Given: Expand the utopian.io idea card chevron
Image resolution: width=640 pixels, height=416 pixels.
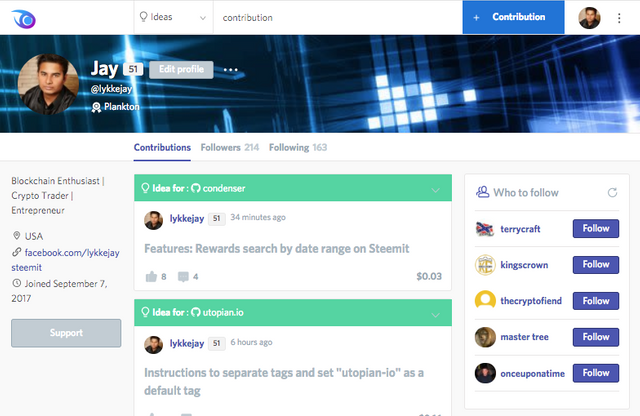Looking at the screenshot, I should click(436, 315).
